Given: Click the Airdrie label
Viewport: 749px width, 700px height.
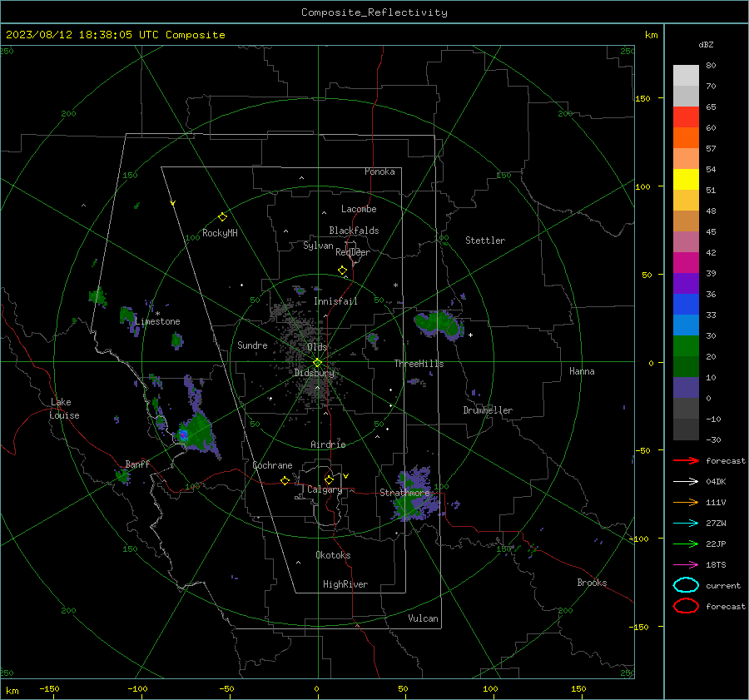Looking at the screenshot, I should coord(328,444).
